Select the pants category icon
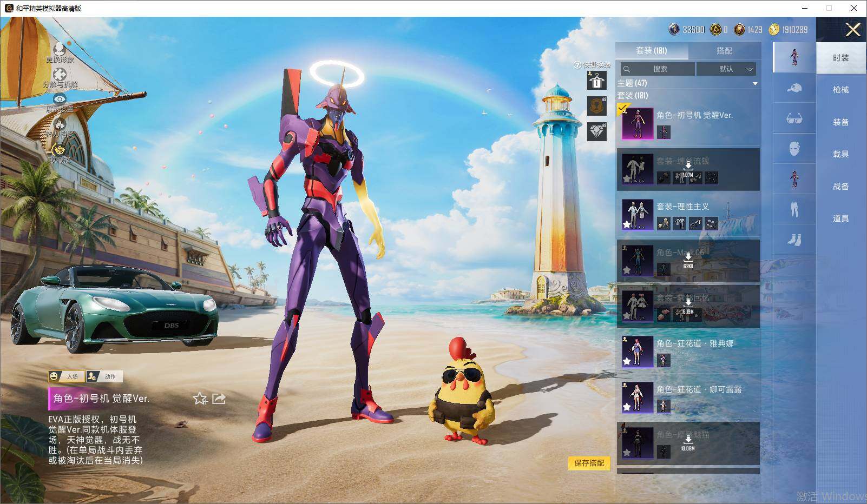Image resolution: width=867 pixels, height=504 pixels. pos(794,209)
